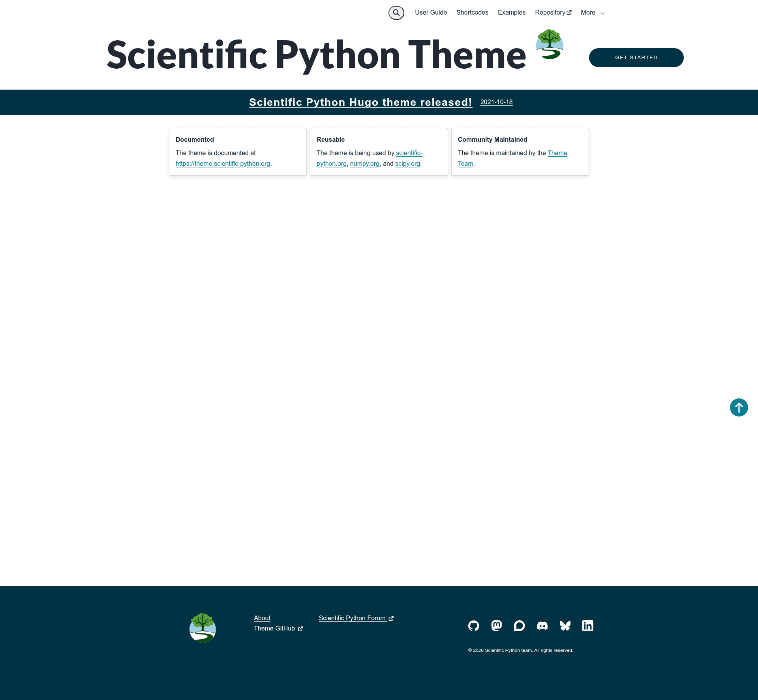Viewport: 758px width, 700px height.
Task: Open the Discord social icon
Action: [542, 626]
